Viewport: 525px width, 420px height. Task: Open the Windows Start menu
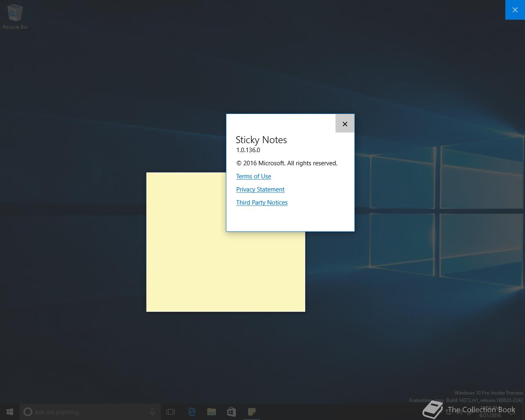point(10,412)
